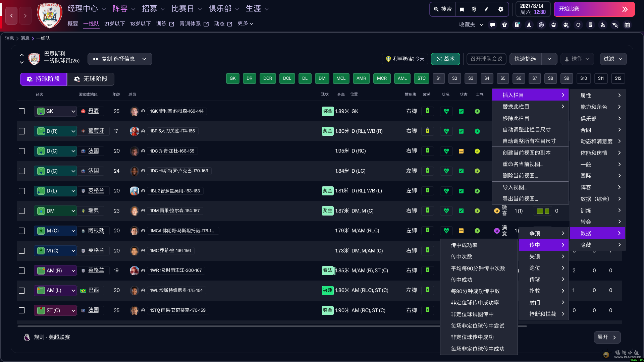Click the training cone icon in the toolbar
Screen dimensions: 644x362
click(529, 25)
